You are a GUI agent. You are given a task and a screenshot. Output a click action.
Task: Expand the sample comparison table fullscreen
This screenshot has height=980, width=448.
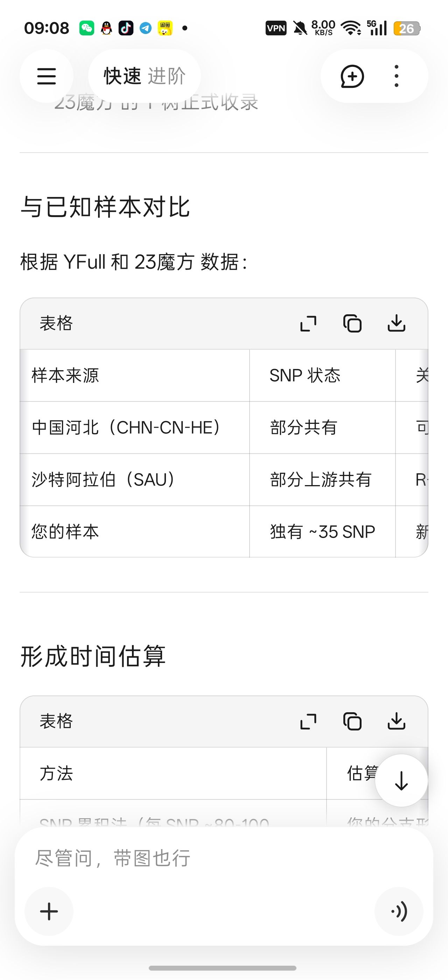pos(308,324)
